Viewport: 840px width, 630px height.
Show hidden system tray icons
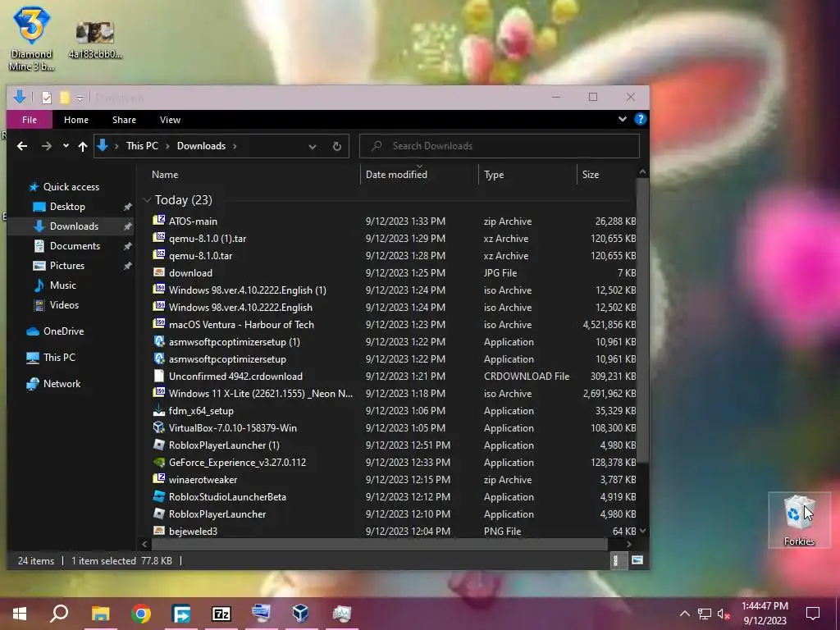point(685,614)
